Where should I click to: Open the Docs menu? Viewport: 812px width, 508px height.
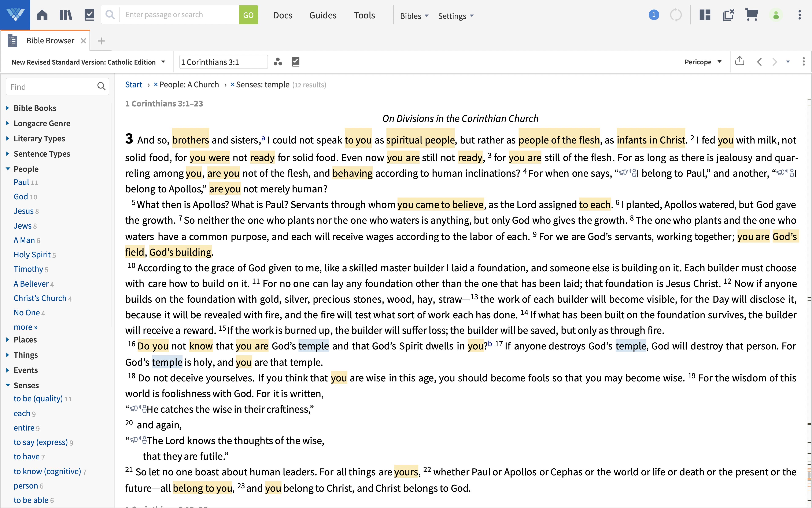click(x=283, y=15)
